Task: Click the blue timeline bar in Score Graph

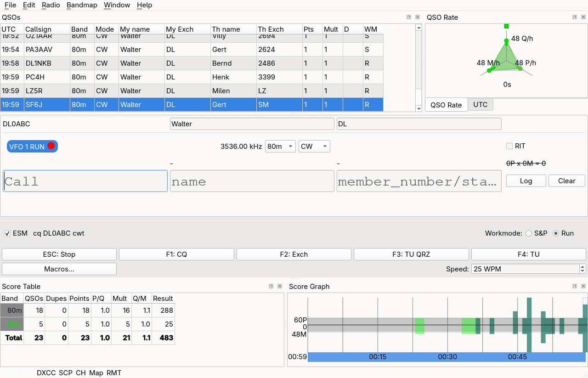Action: (x=447, y=357)
